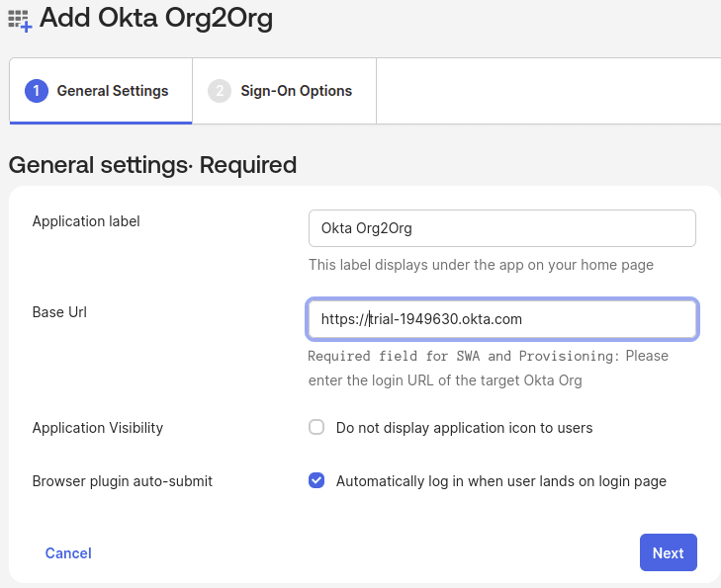Click 'Automatically log in when user lands' text
The height and width of the screenshot is (588, 721).
(501, 481)
